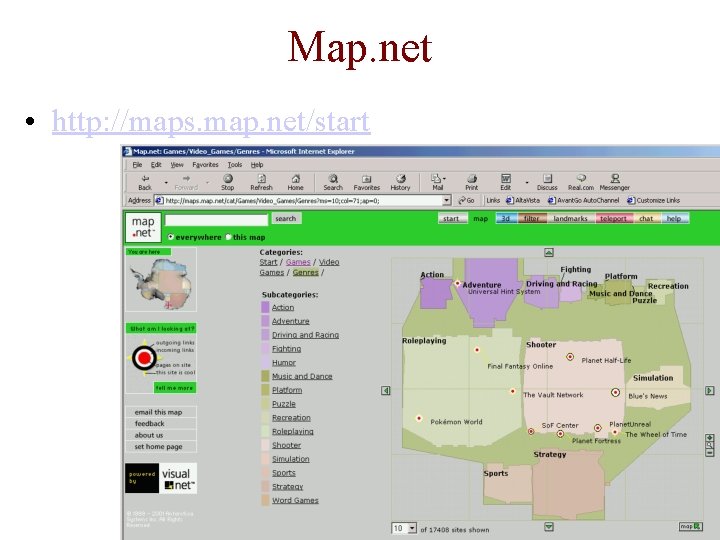Switch to the start tab
The image size is (720, 540).
pos(451,219)
